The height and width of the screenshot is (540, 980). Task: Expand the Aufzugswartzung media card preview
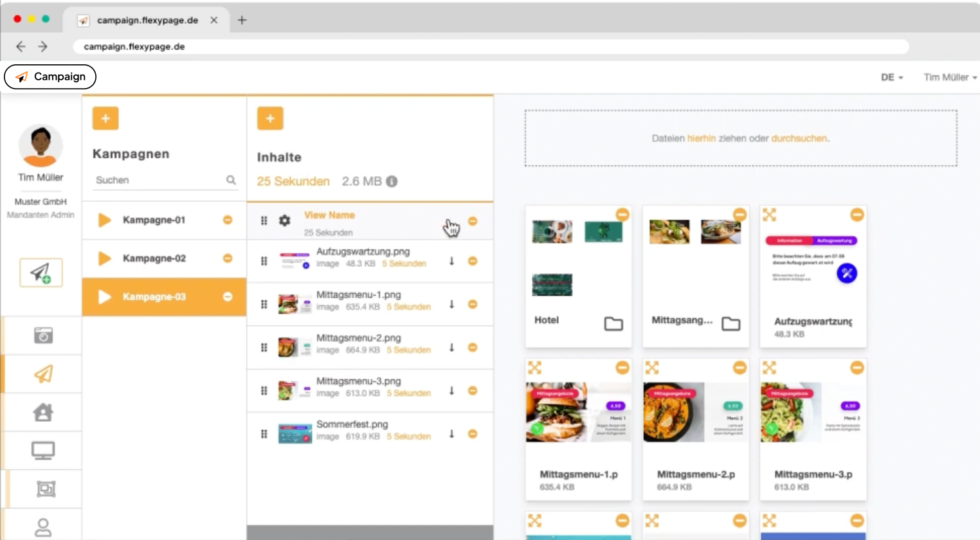pos(769,215)
